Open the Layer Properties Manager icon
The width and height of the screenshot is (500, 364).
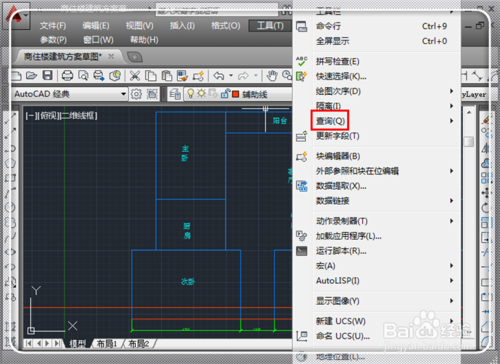pos(175,94)
